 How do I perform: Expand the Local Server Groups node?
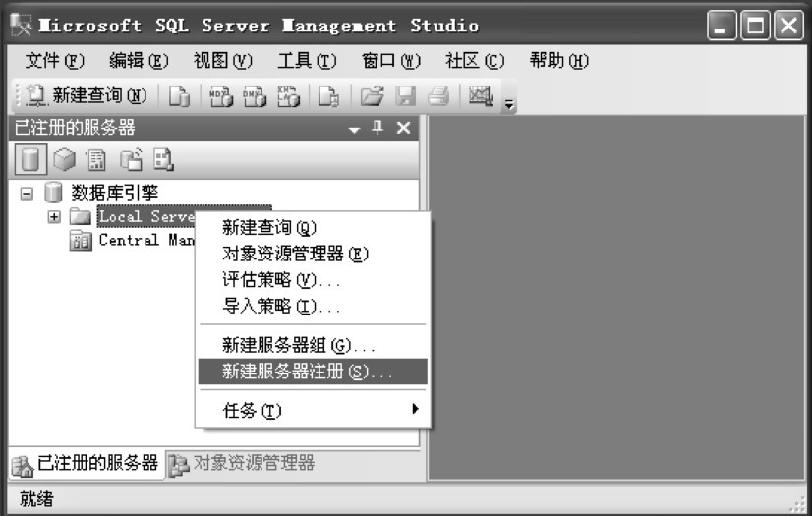(x=54, y=217)
